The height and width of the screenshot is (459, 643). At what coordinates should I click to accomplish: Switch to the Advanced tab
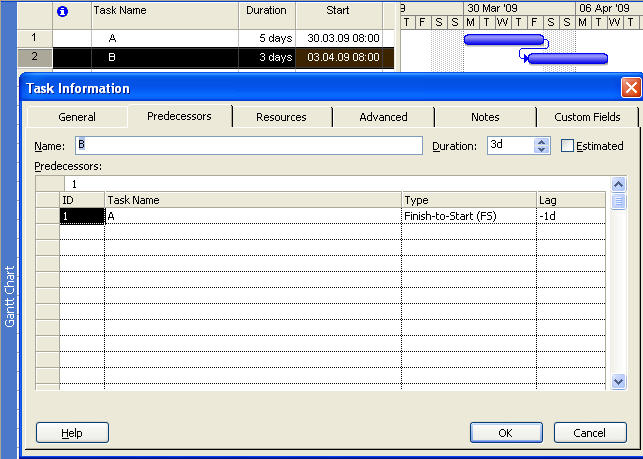coord(383,117)
